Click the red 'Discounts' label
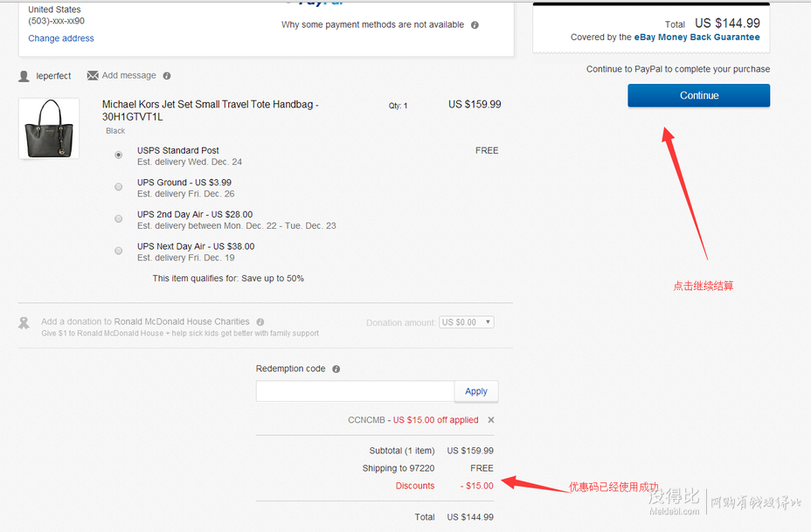This screenshot has height=532, width=811. click(x=415, y=486)
